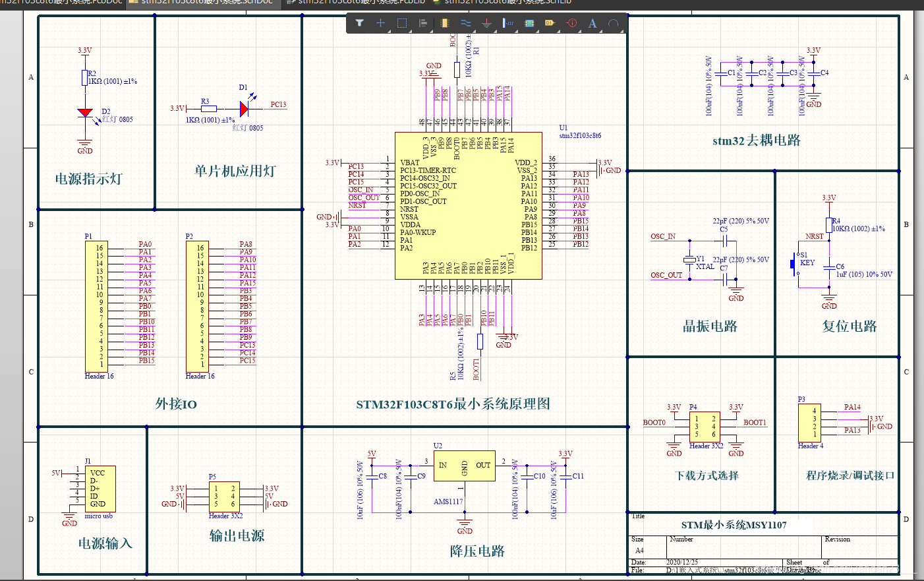924x581 pixels.
Task: Select the S1 KEY reset switch
Action: click(795, 264)
